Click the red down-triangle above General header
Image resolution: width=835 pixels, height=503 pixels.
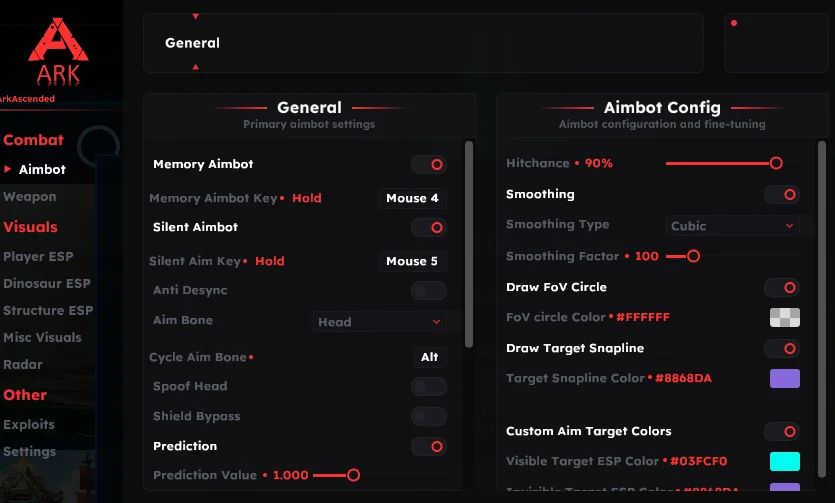pos(195,17)
